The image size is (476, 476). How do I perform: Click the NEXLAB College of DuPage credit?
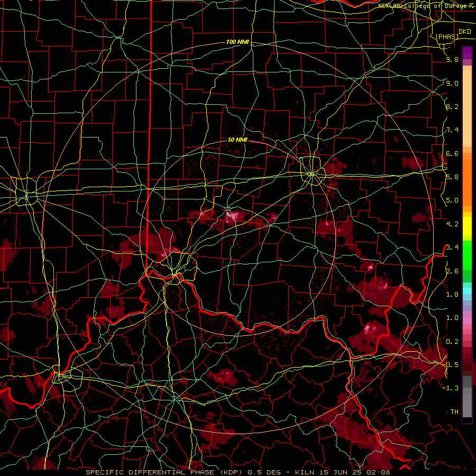click(x=426, y=6)
